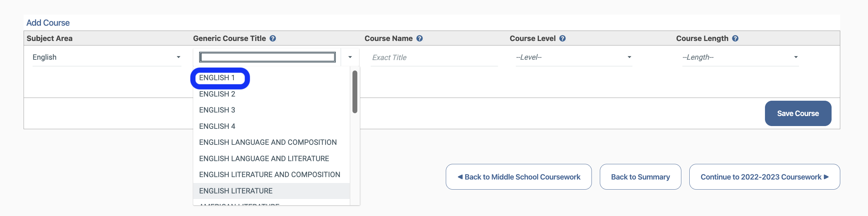Expand the Subject Area dropdown showing English
Screen dimensions: 868x216
point(107,57)
